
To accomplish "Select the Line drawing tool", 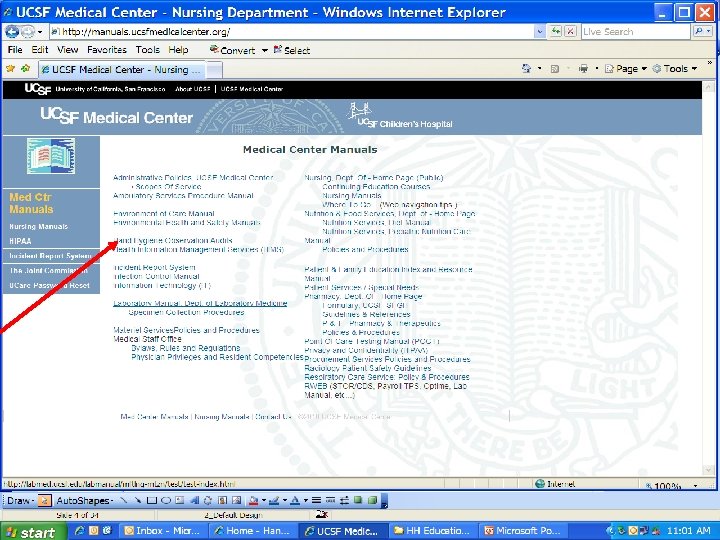I will [x=123, y=500].
